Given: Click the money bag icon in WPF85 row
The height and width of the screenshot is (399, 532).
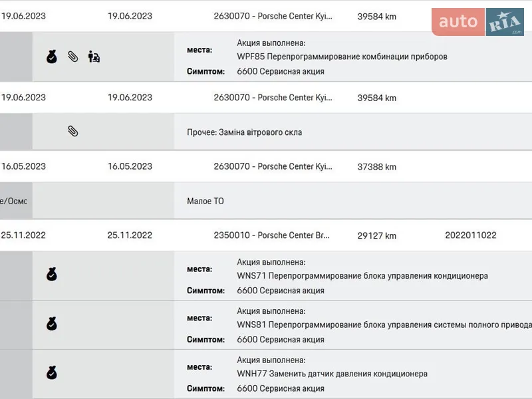Looking at the screenshot, I should tap(52, 57).
